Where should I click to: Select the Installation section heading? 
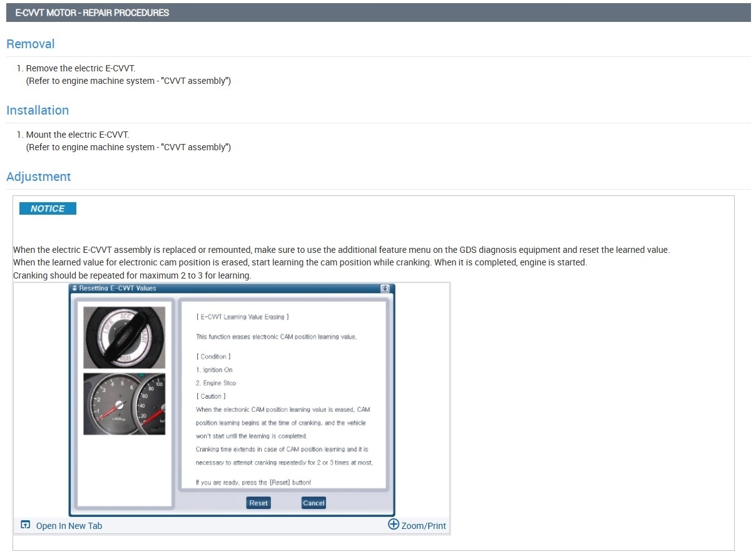point(38,110)
